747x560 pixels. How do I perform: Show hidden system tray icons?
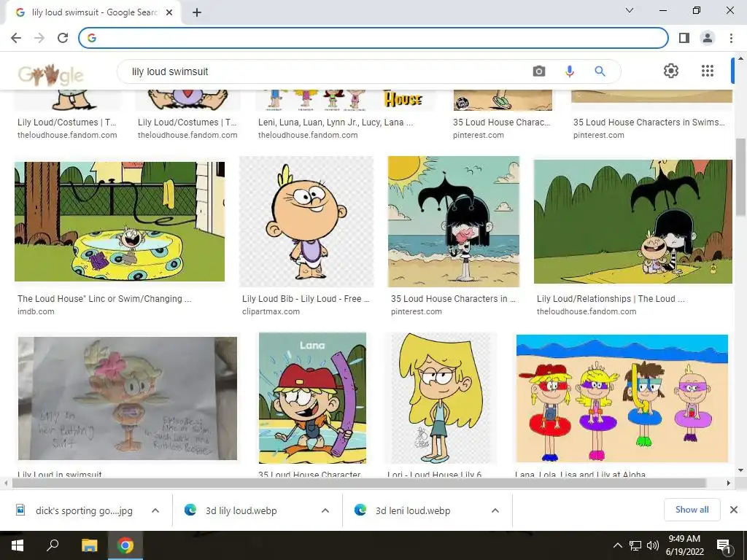tap(617, 545)
